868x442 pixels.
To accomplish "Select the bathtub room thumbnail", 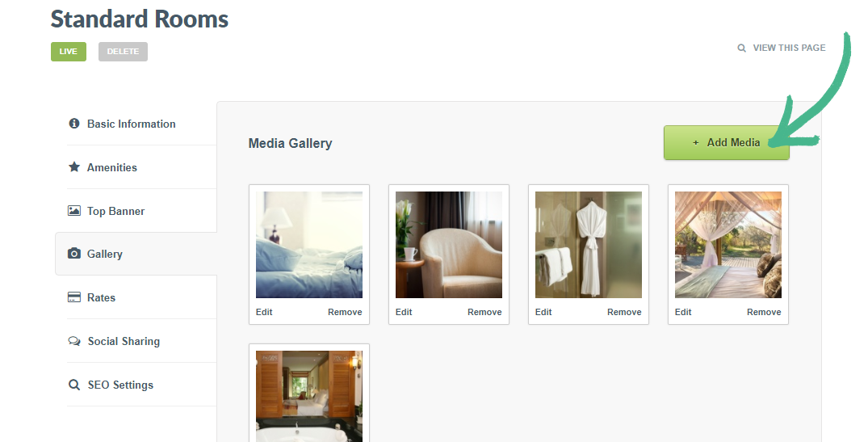I will point(309,396).
